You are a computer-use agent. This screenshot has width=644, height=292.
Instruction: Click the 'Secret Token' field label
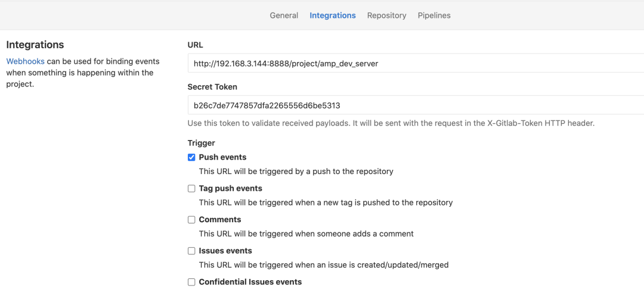[212, 87]
